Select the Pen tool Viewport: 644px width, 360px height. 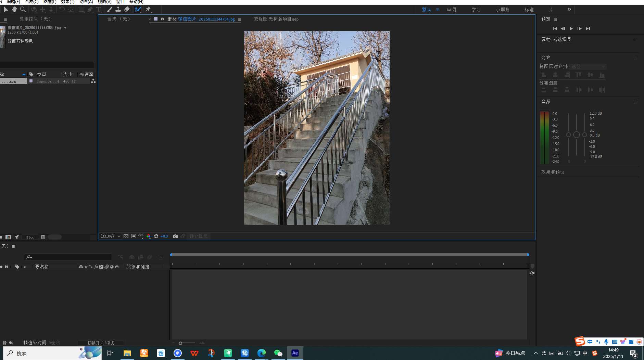tap(90, 10)
